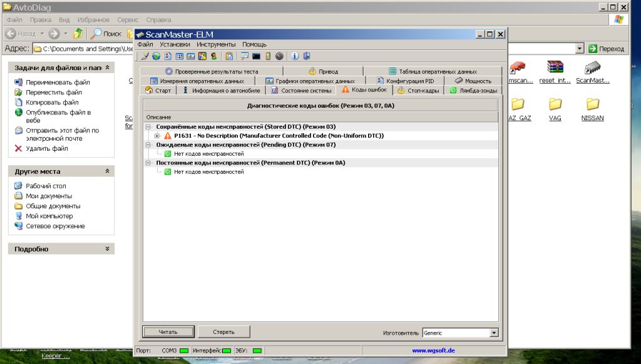641x364 pixels.
Task: Click the blue info icon in toolbar
Action: (x=294, y=56)
